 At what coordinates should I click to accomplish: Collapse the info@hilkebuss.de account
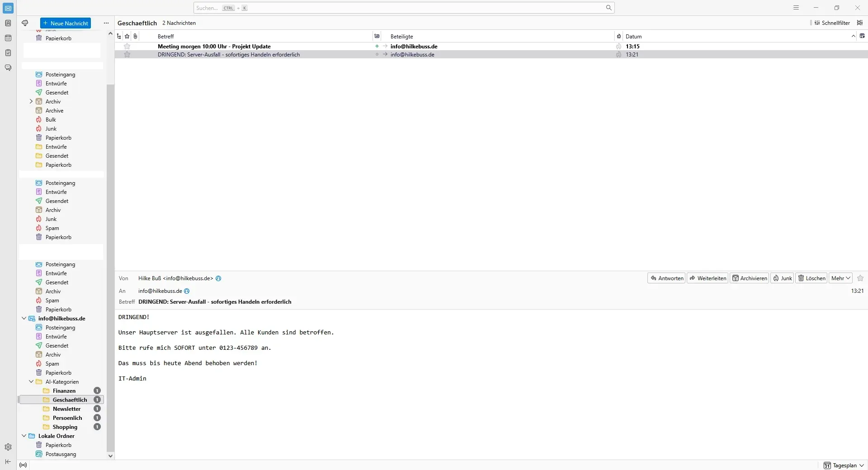24,318
